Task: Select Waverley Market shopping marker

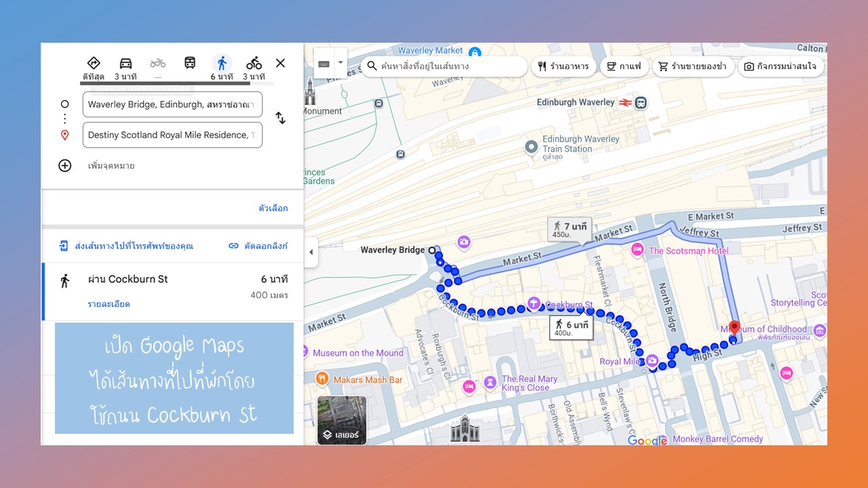Action: click(475, 52)
